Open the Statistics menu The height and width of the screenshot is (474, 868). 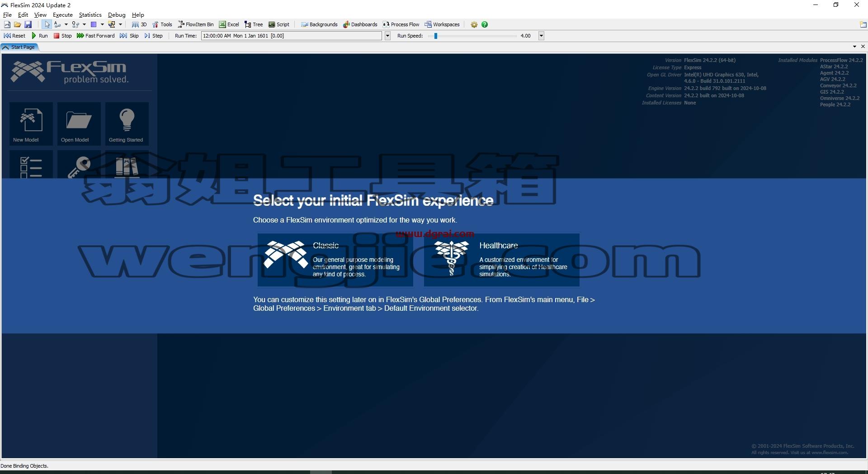[x=90, y=14]
